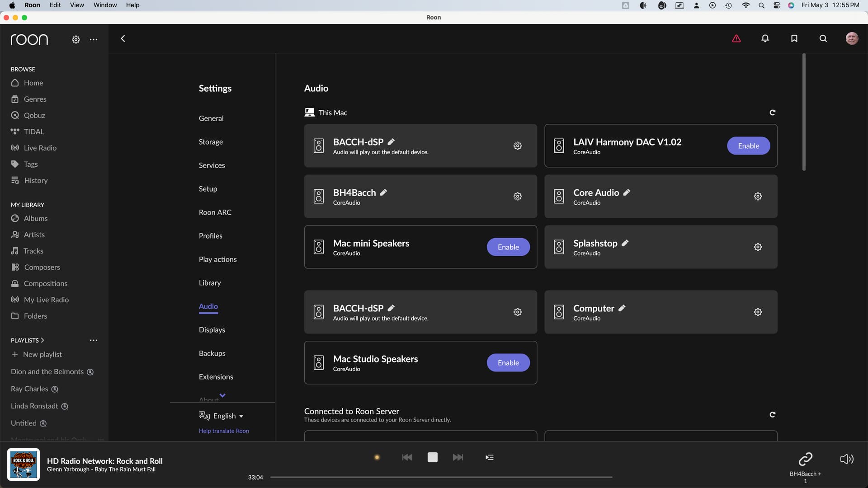
Task: Open playlists more options dots
Action: 94,340
